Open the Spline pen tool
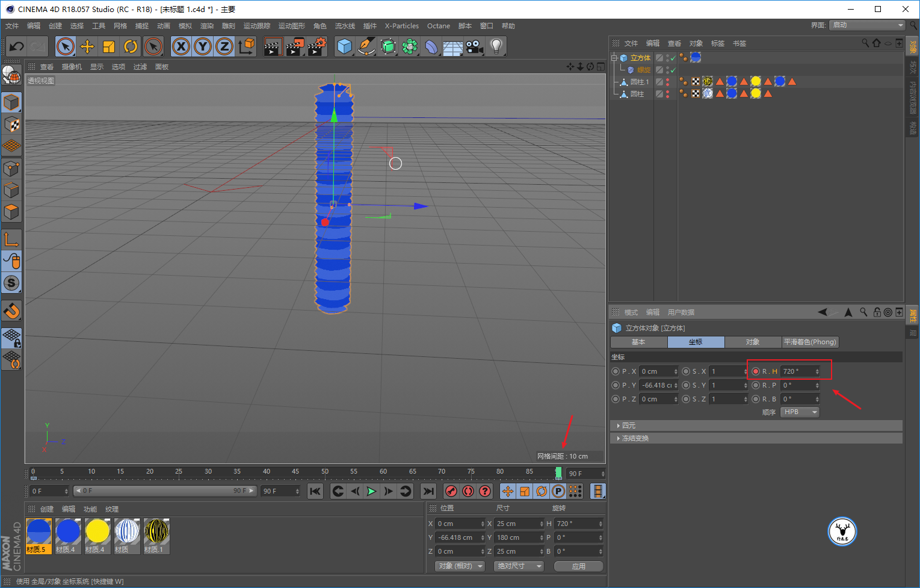Viewport: 920px width, 588px height. tap(366, 46)
